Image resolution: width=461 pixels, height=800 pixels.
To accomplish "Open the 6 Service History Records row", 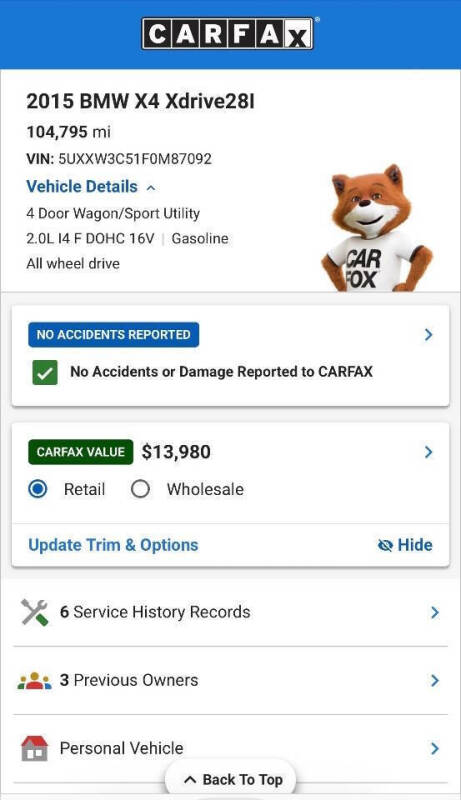I will point(230,612).
